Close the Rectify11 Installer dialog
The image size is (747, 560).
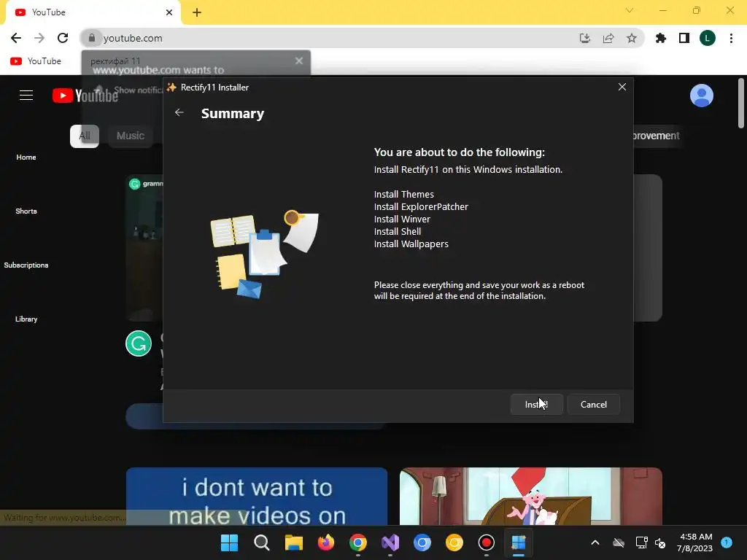tap(622, 87)
